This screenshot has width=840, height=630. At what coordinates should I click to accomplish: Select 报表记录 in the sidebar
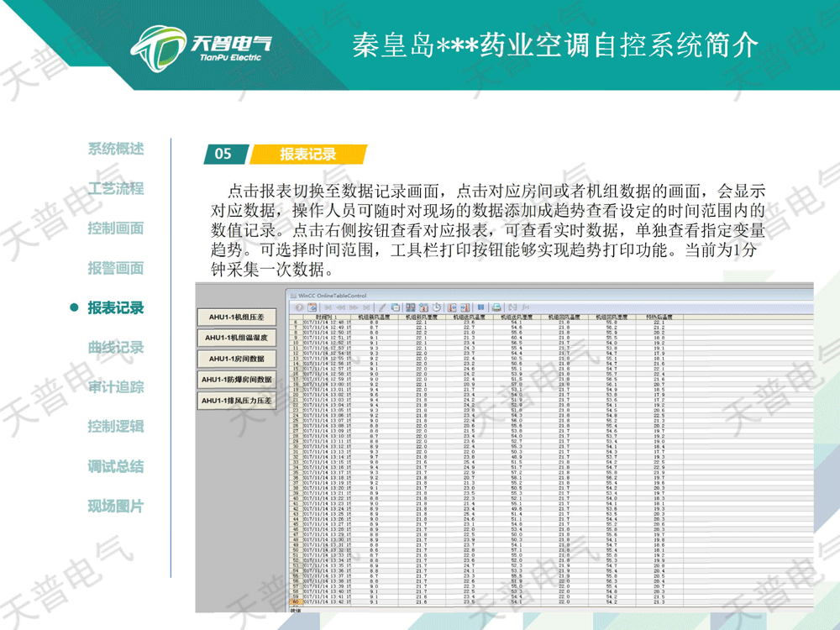point(116,307)
